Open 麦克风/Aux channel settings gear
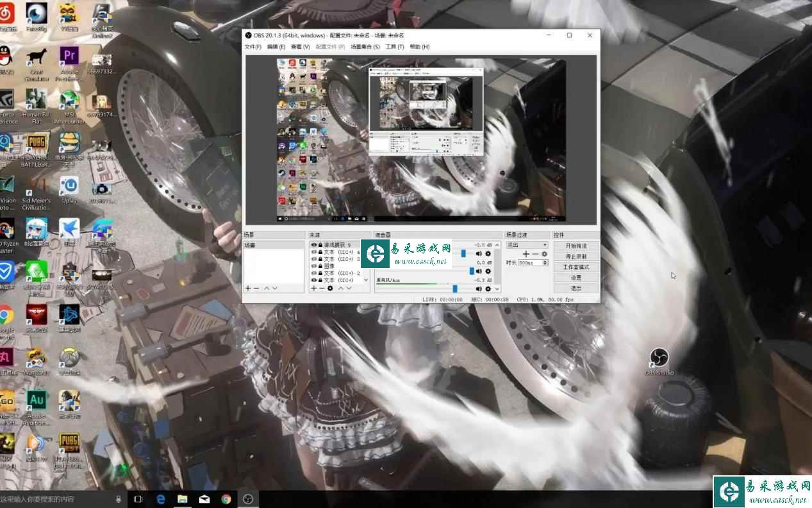Image resolution: width=812 pixels, height=508 pixels. click(488, 289)
